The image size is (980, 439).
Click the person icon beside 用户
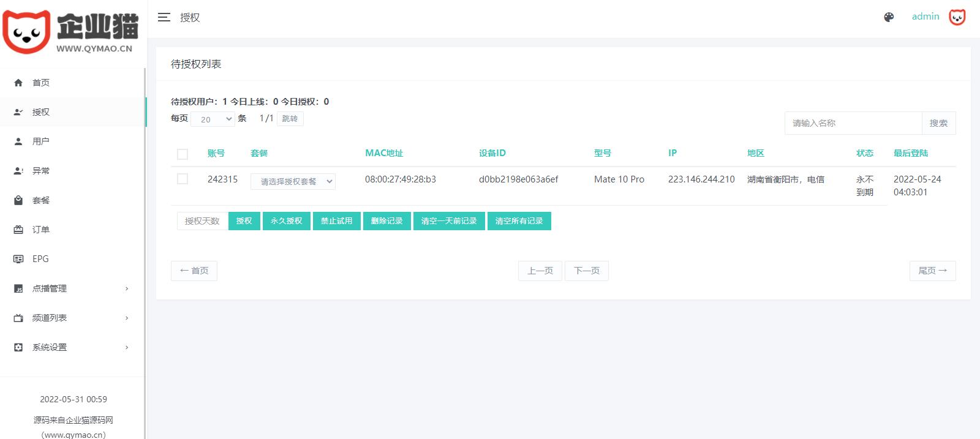click(x=18, y=141)
